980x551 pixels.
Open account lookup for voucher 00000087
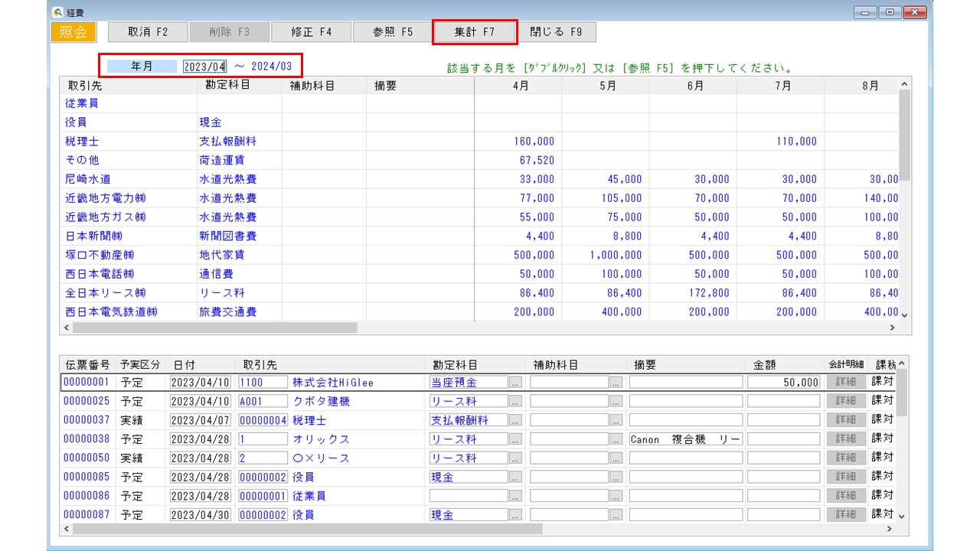pyautogui.click(x=516, y=515)
